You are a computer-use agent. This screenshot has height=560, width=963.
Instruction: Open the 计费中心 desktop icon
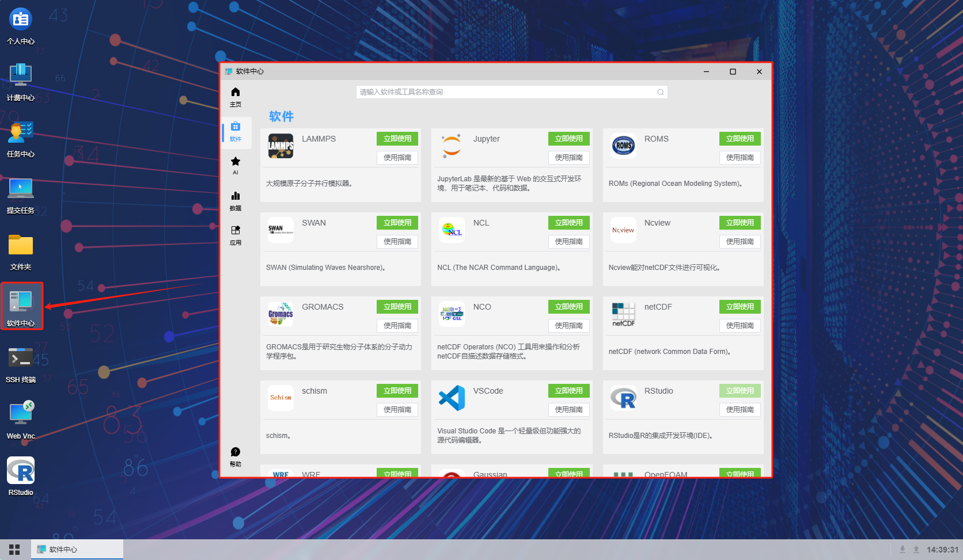(x=21, y=82)
